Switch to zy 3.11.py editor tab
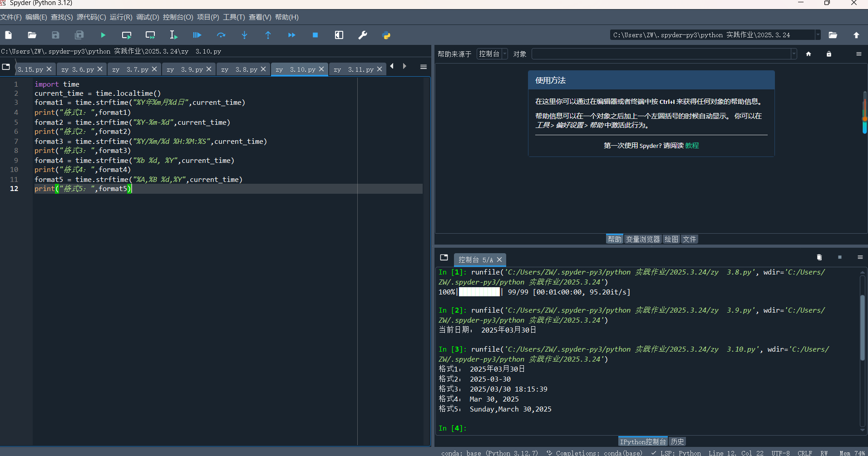This screenshot has width=868, height=456. click(x=354, y=69)
